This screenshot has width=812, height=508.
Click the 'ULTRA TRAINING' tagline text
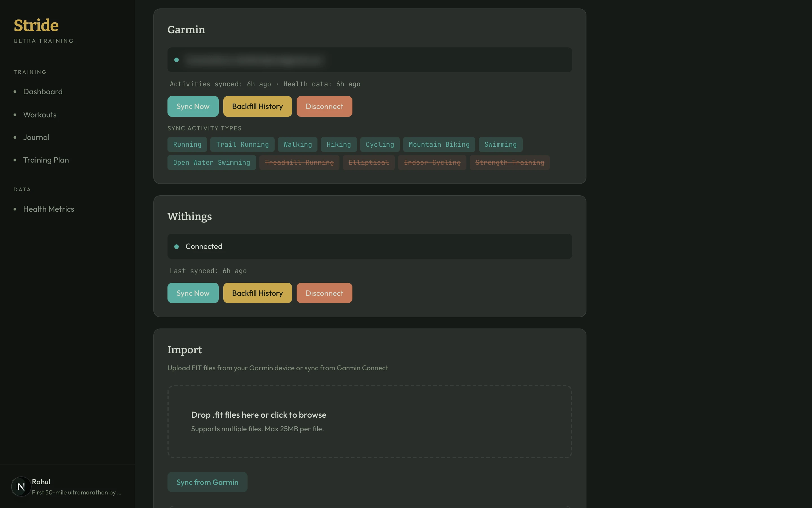click(44, 41)
